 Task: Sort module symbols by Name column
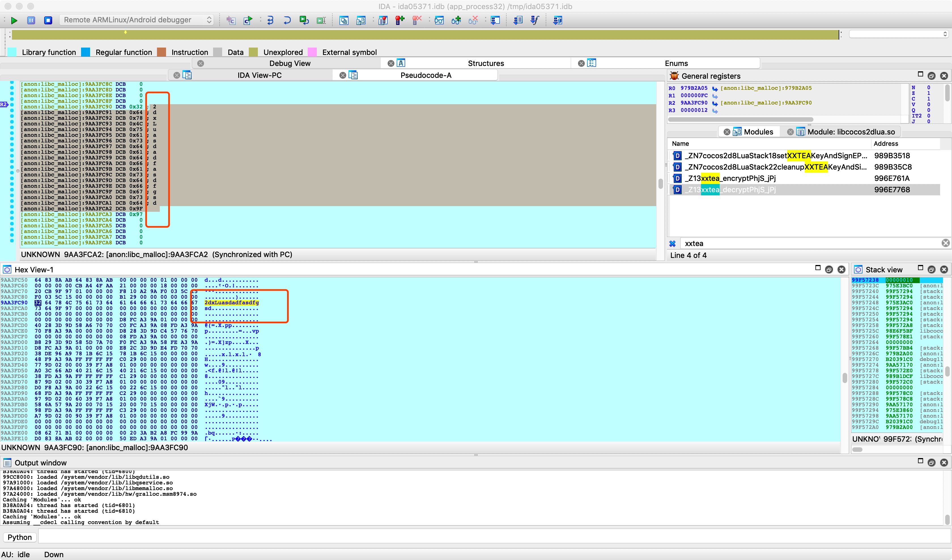pyautogui.click(x=769, y=143)
